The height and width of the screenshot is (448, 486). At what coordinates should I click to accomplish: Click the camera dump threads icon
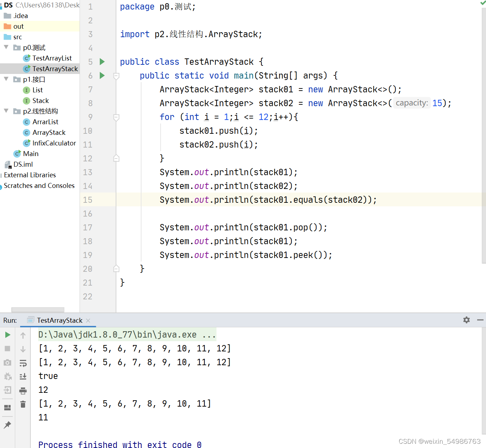[x=7, y=362]
